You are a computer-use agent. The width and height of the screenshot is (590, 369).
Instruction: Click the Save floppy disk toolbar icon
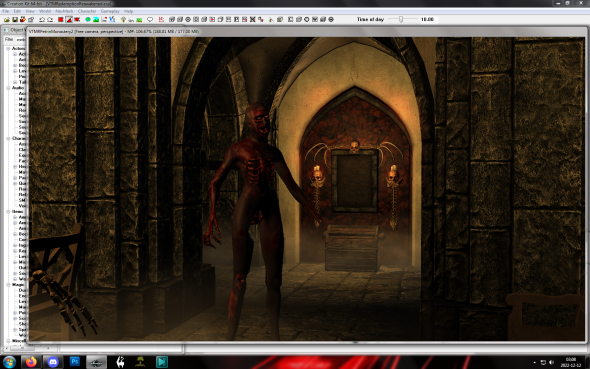click(x=15, y=20)
